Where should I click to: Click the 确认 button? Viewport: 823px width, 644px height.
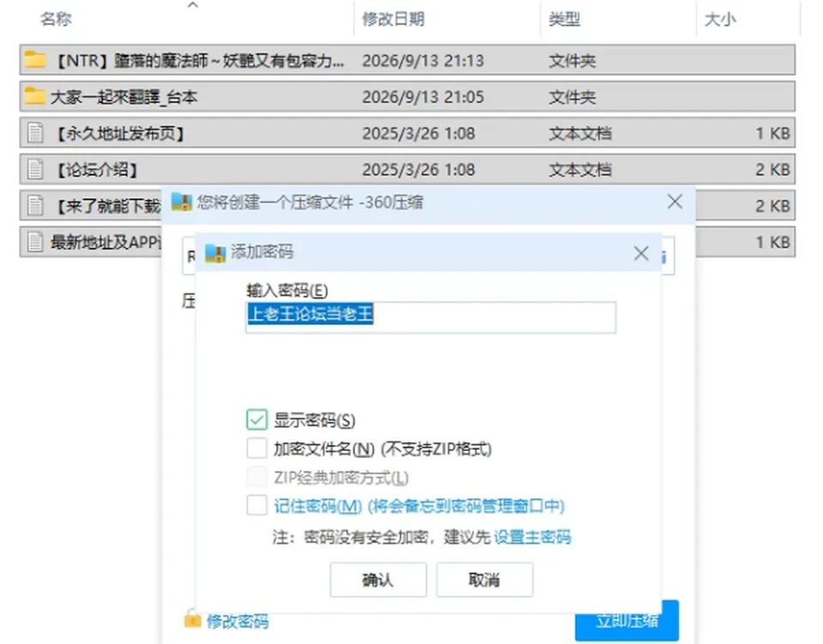tap(378, 580)
